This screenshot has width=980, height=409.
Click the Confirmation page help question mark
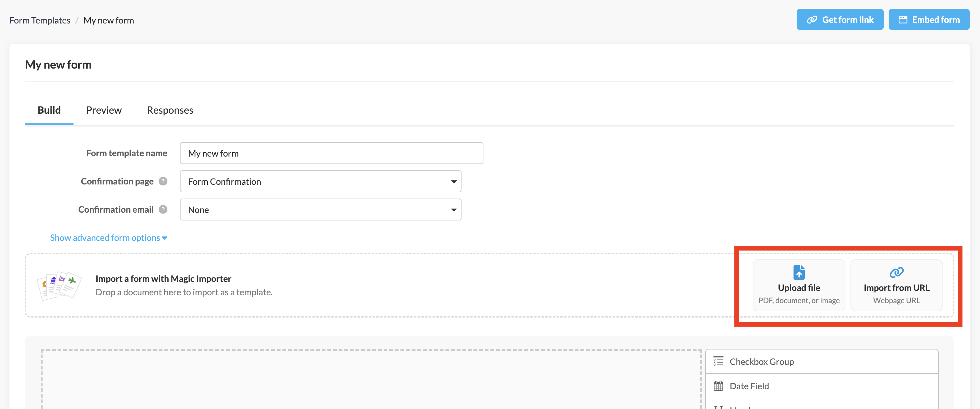click(163, 181)
